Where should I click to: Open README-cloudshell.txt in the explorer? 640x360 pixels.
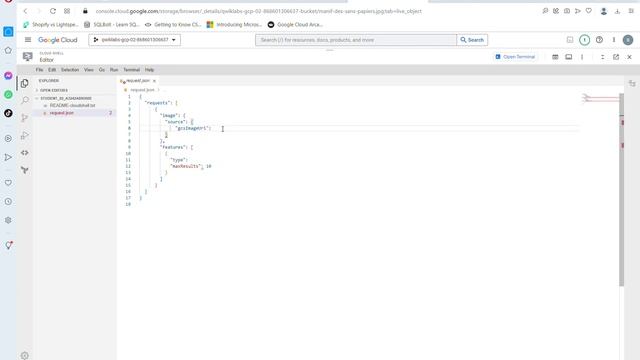pos(72,105)
